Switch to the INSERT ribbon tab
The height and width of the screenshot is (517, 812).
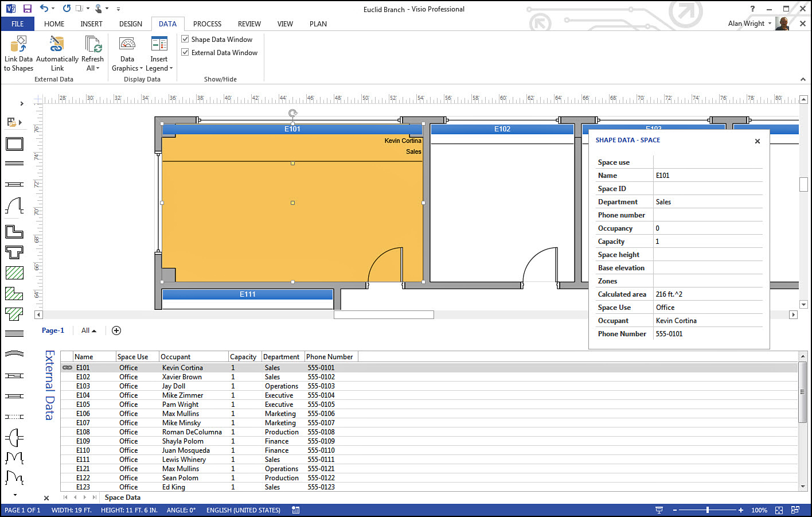91,24
